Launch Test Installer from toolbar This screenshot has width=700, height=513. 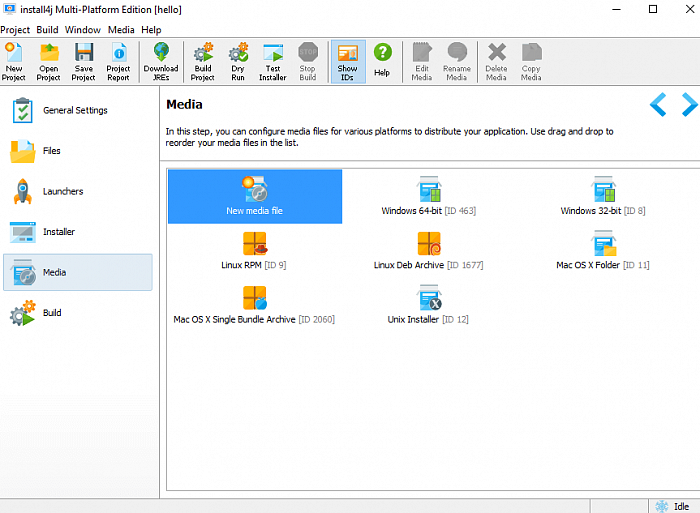273,62
